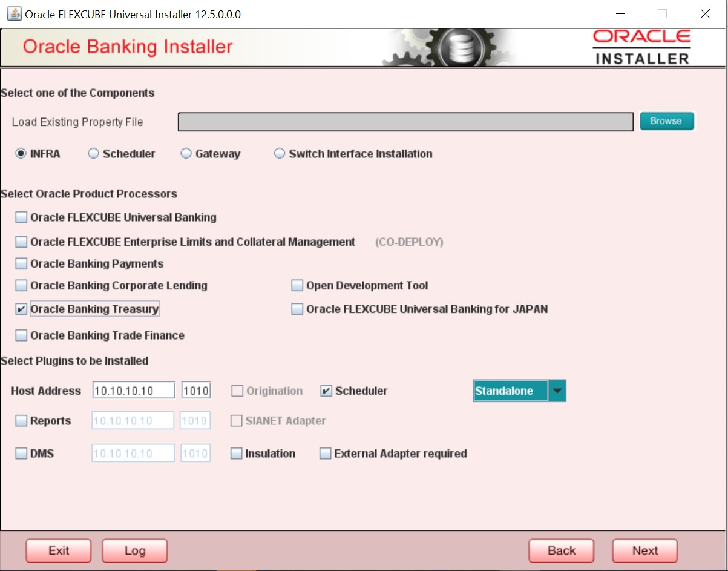The width and height of the screenshot is (728, 571).
Task: Tick the Open Development Tool checkbox
Action: coord(297,286)
